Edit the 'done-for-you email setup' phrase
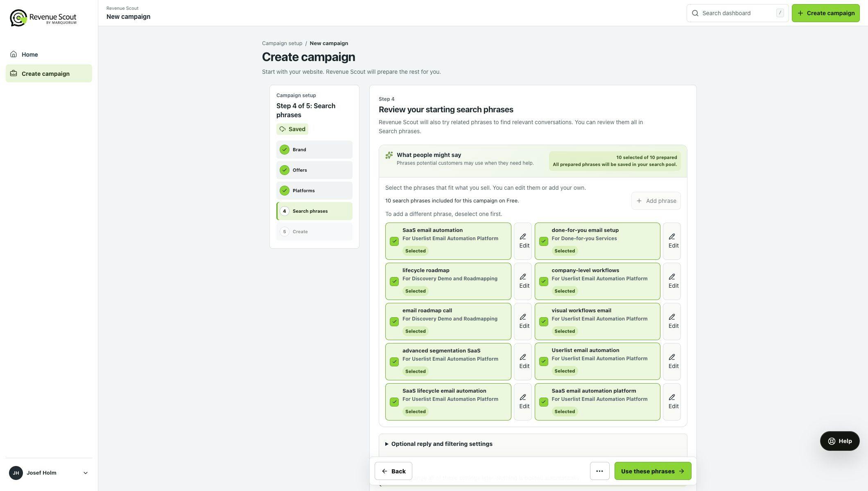 [672, 241]
